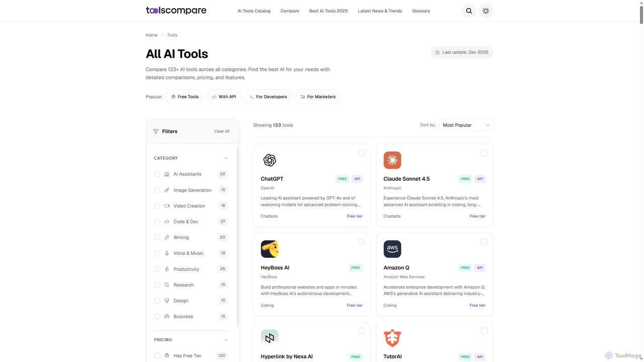The image size is (644, 362).
Task: Click the Tools breadcrumb link
Action: (x=172, y=35)
